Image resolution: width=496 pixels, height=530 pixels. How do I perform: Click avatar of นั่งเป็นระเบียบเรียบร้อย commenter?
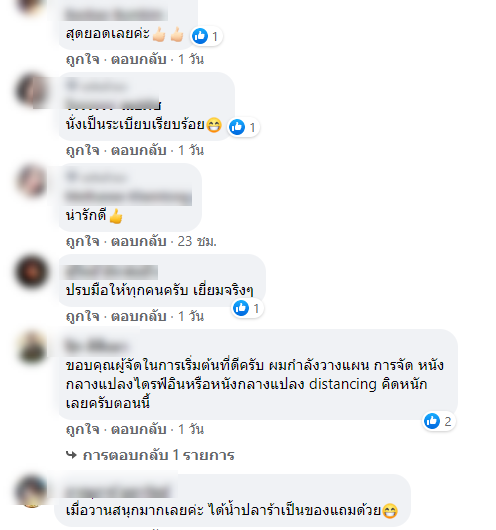(32, 91)
